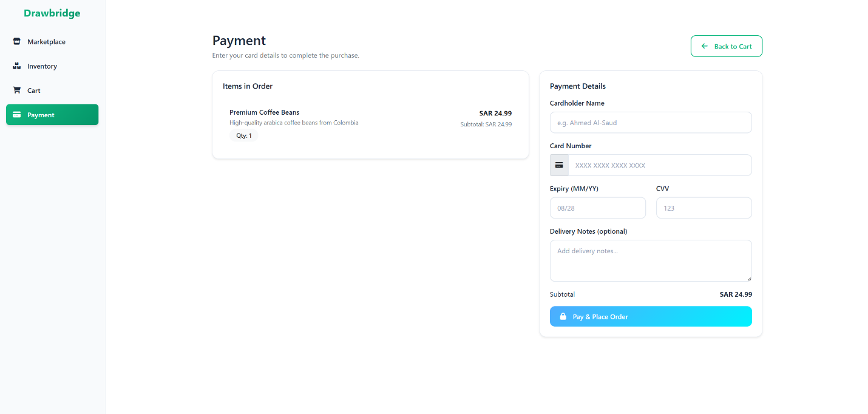Click Back to Cart button
Screen dimensions: 868x414
726,46
